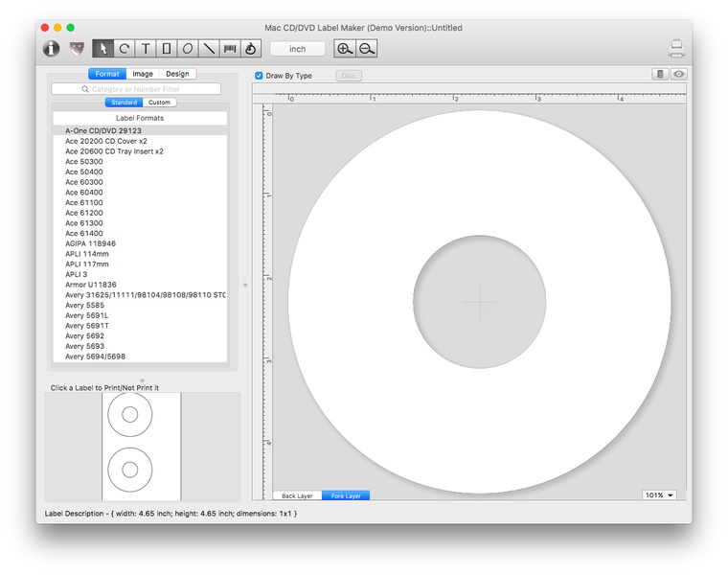Select the Text tool
This screenshot has height=575, width=728.
pyautogui.click(x=146, y=48)
